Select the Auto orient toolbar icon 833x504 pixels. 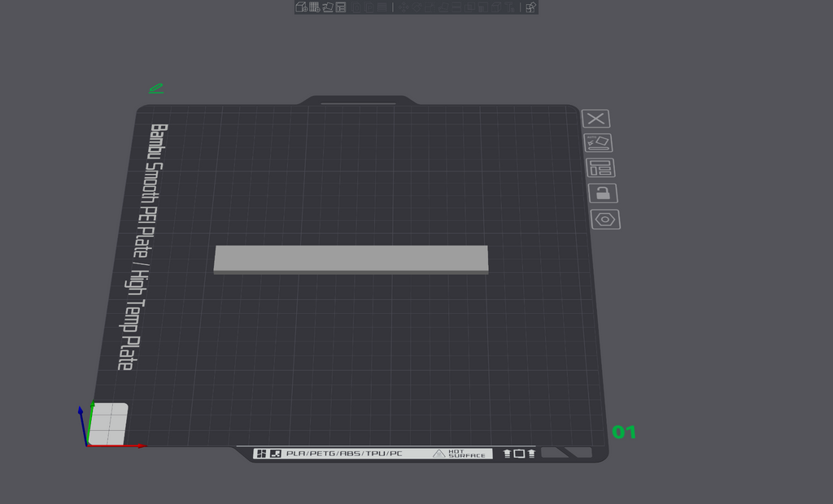(328, 7)
